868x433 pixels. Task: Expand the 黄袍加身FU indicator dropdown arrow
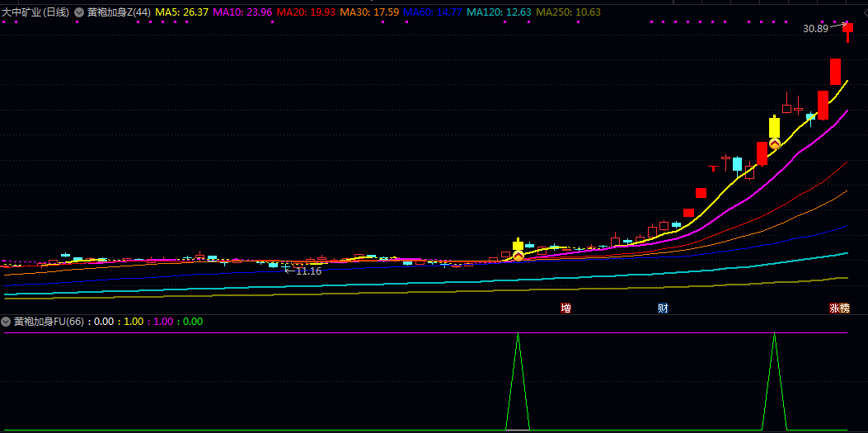[7, 322]
